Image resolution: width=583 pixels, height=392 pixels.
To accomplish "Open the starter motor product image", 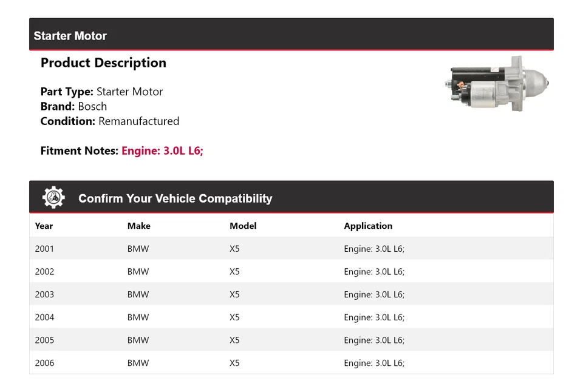I will tap(497, 84).
